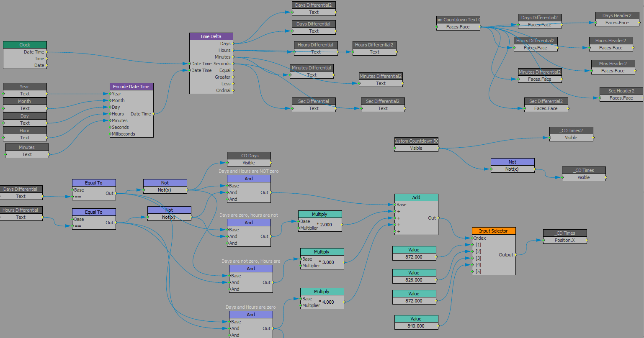
Task: Click the Value field showing 840.000
Action: [x=416, y=326]
